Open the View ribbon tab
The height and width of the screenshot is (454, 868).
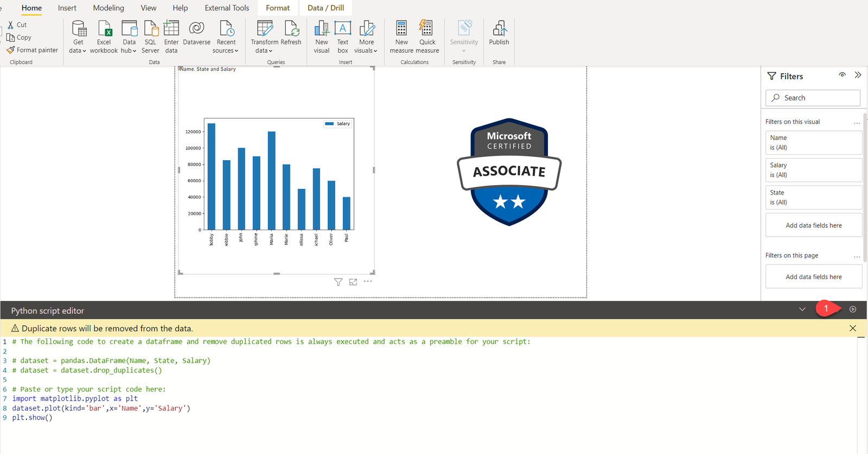149,8
